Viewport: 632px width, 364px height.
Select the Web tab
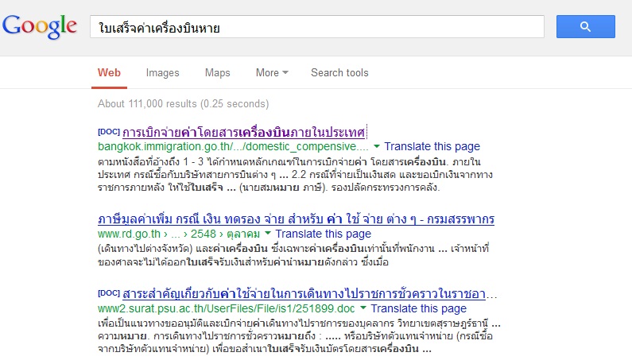click(109, 73)
